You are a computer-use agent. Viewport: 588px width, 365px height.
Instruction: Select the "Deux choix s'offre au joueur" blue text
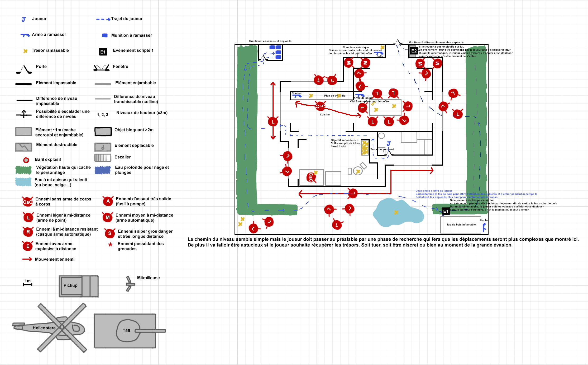[x=434, y=191]
